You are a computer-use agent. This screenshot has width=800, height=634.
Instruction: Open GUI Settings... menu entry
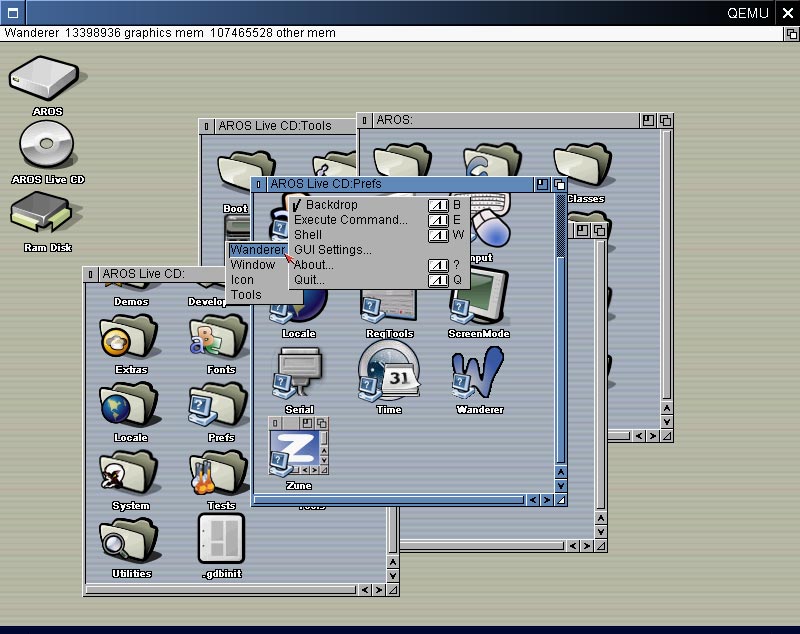tap(379, 250)
